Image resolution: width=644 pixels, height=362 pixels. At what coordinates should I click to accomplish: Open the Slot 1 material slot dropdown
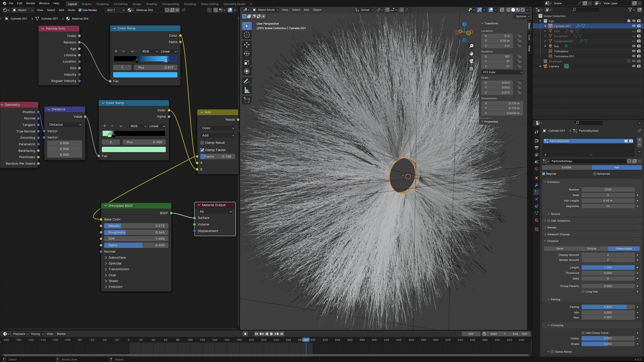pos(115,10)
